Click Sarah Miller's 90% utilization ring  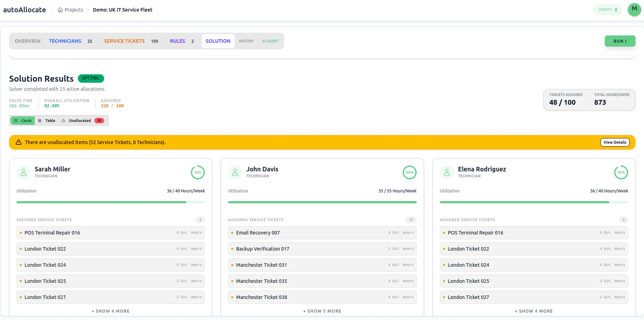tap(198, 172)
